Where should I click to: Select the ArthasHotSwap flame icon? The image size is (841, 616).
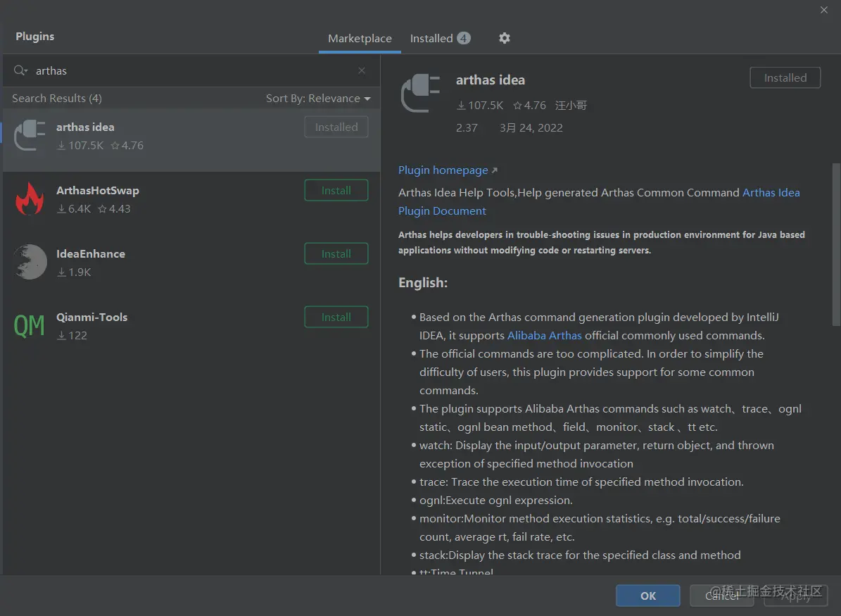point(30,199)
